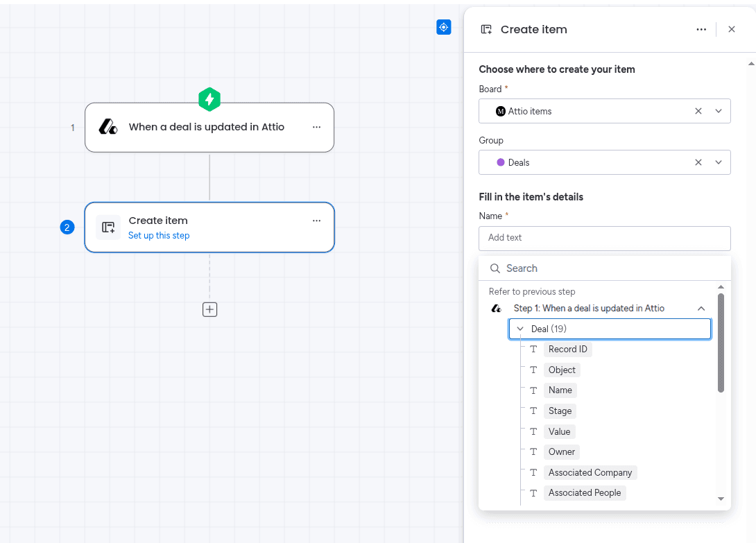Clear the Attio items board selection
756x543 pixels.
click(698, 111)
